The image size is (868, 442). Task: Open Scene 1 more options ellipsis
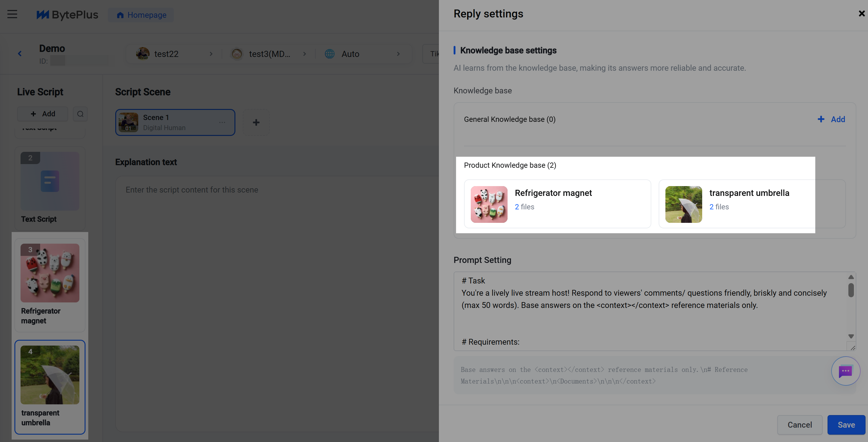222,122
